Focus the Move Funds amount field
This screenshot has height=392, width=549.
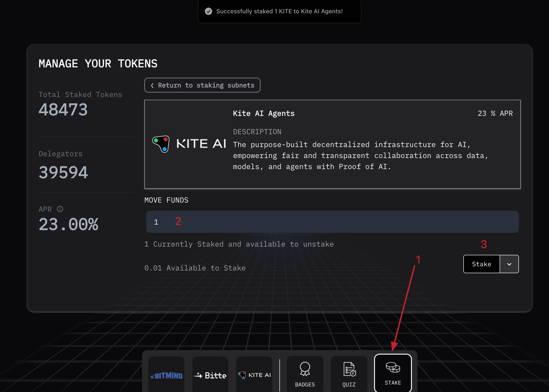[x=332, y=222]
